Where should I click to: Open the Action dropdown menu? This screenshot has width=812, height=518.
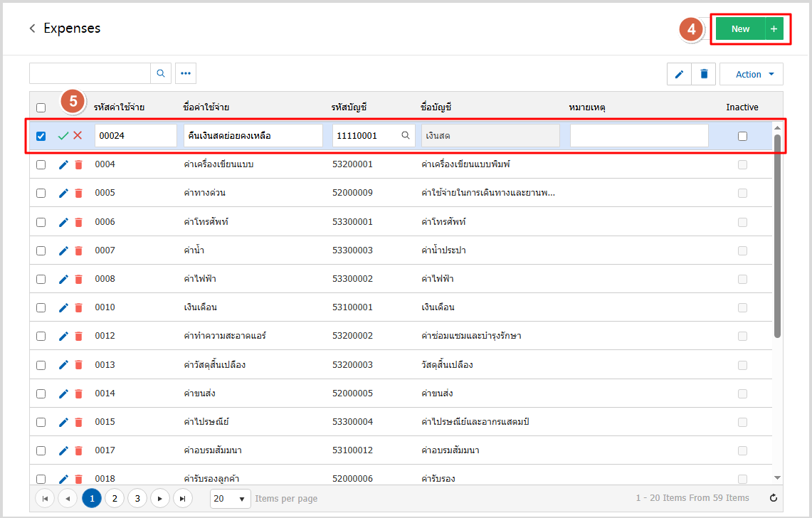[752, 74]
